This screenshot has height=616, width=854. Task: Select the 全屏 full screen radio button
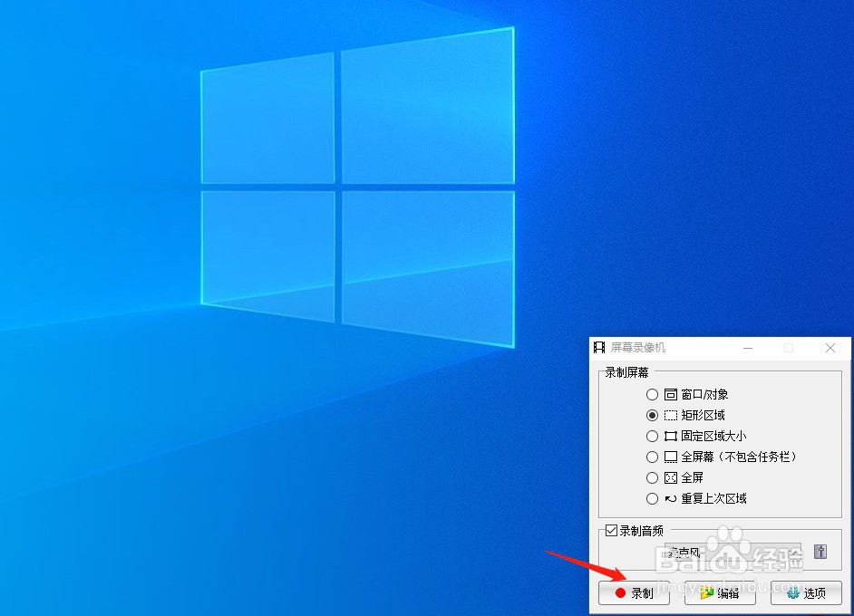pos(652,477)
